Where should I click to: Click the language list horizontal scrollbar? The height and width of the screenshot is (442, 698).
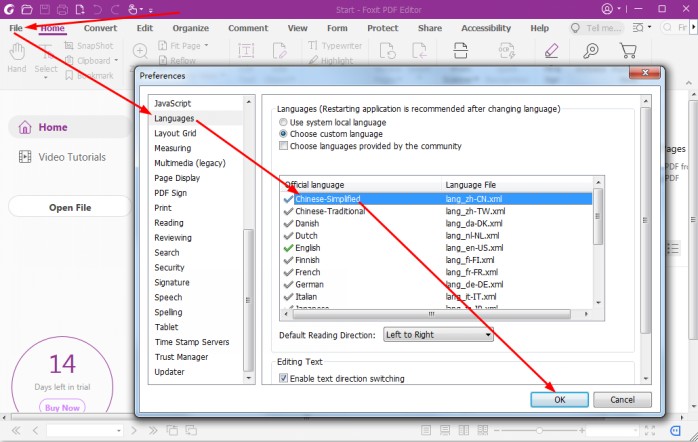431,314
